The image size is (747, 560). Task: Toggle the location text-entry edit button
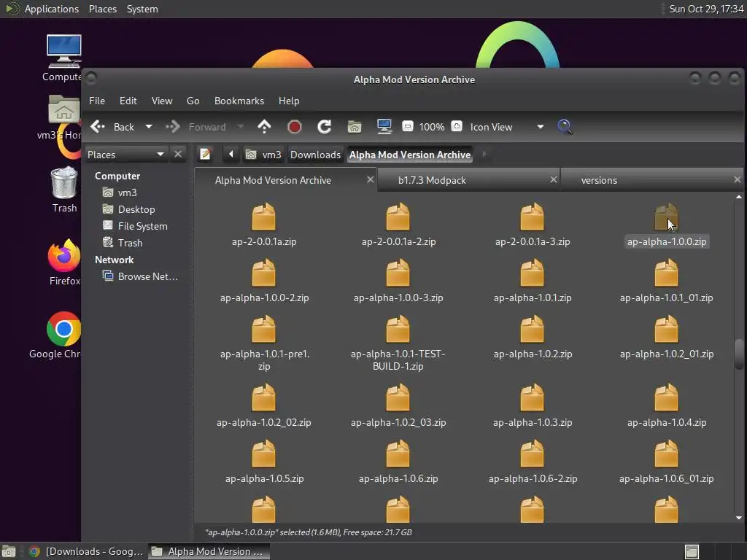tap(205, 155)
